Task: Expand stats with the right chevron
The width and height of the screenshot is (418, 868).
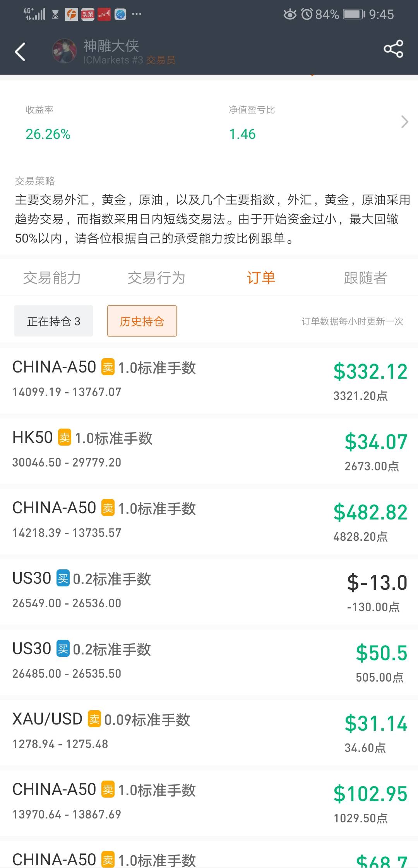Action: pos(404,122)
